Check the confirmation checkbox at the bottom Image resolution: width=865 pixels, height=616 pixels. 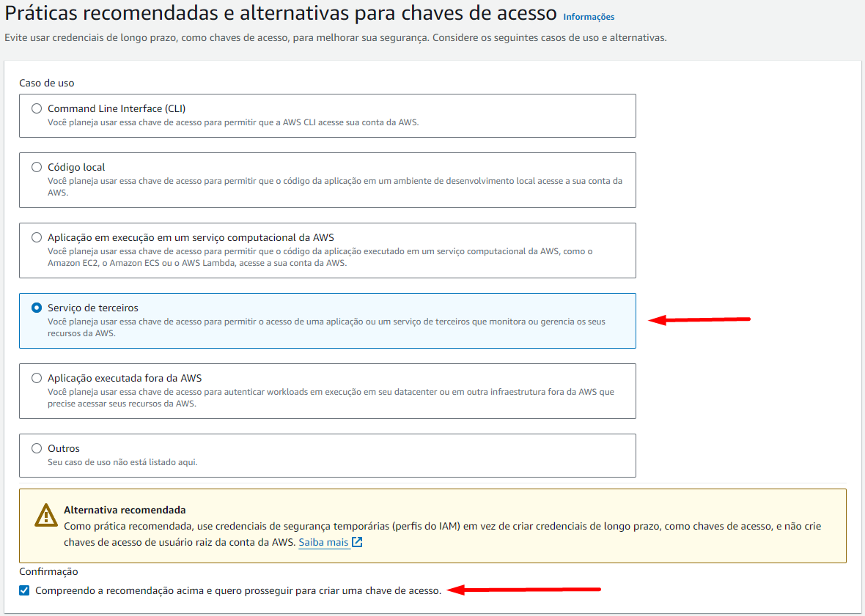coord(24,590)
